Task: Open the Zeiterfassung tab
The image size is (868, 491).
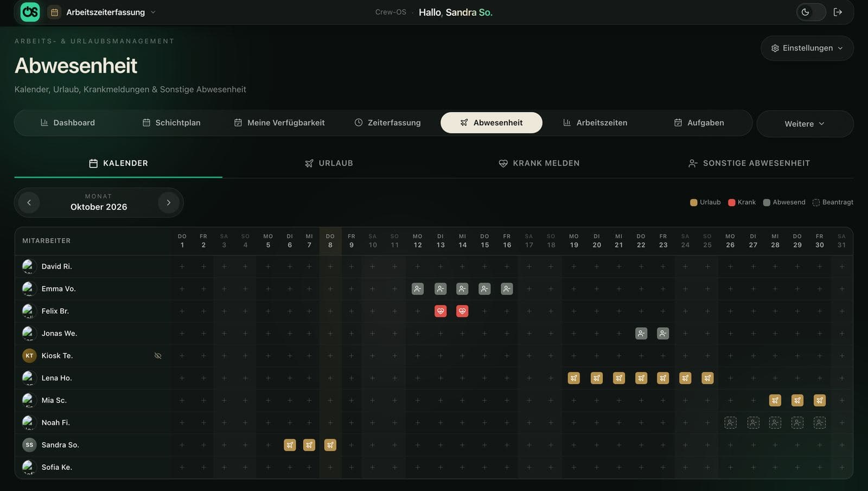Action: point(387,123)
